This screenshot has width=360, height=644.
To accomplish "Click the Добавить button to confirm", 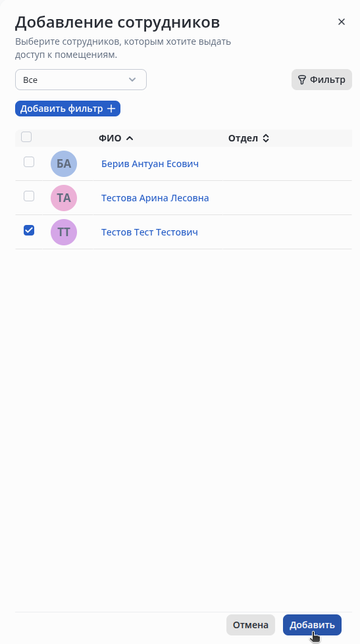I will (313, 625).
